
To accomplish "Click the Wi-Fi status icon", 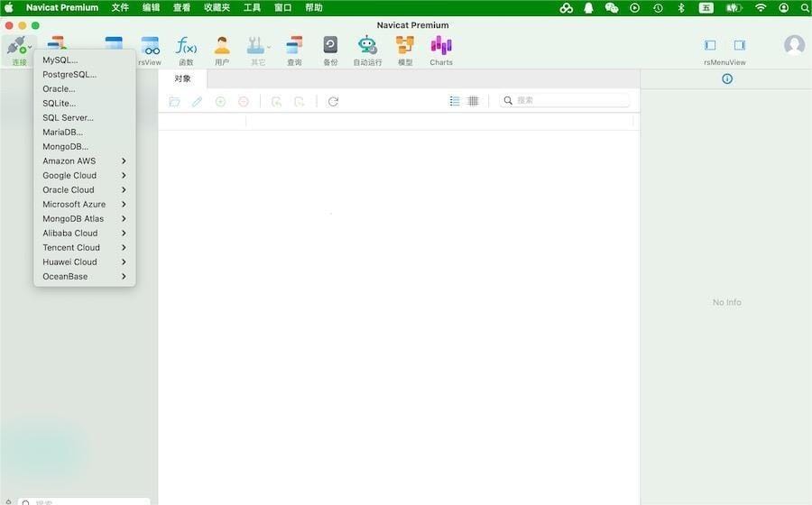I will (x=761, y=8).
